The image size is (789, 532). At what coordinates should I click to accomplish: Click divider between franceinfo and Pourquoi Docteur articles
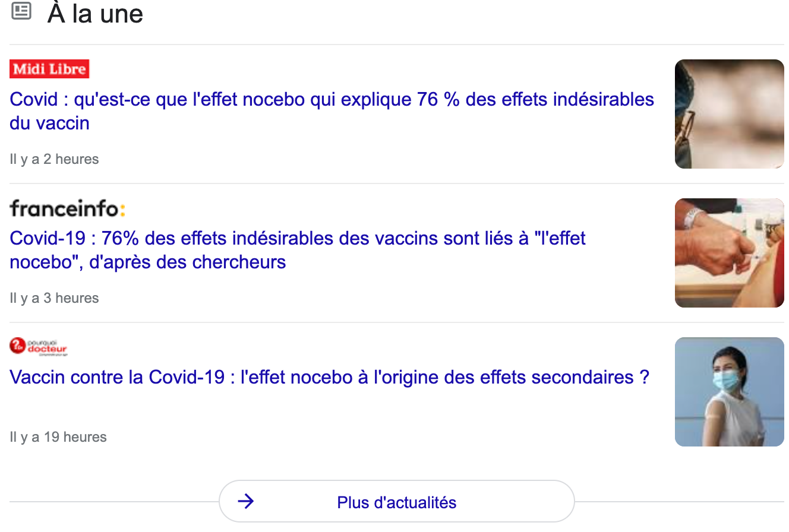pos(396,322)
